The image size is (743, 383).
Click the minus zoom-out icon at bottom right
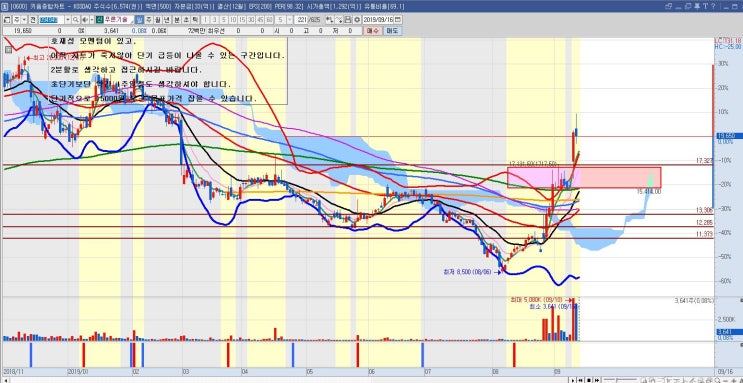725,380
